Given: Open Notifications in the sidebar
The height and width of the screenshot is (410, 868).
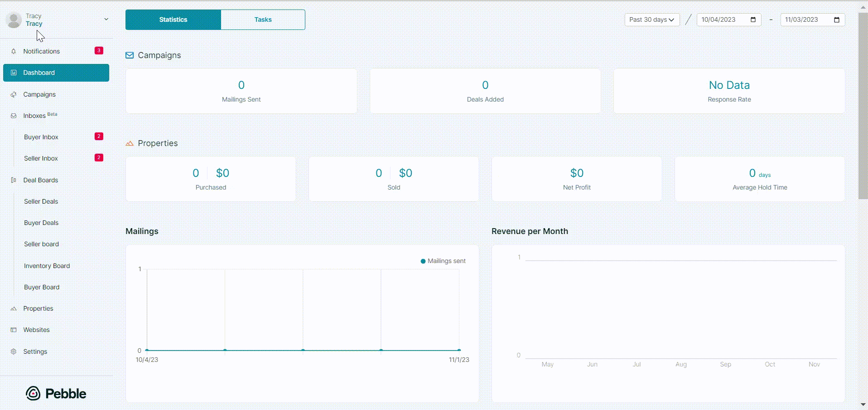Looking at the screenshot, I should coord(56,51).
